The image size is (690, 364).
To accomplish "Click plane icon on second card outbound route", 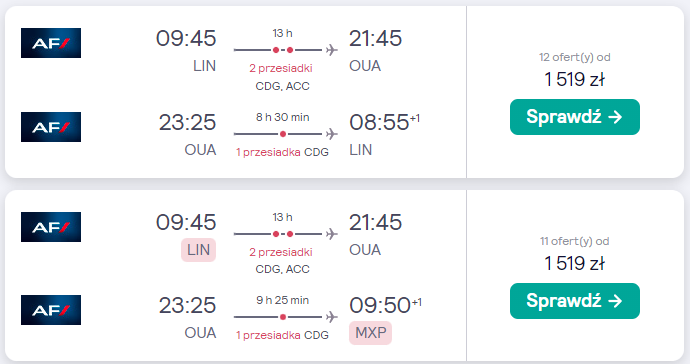I will (332, 234).
